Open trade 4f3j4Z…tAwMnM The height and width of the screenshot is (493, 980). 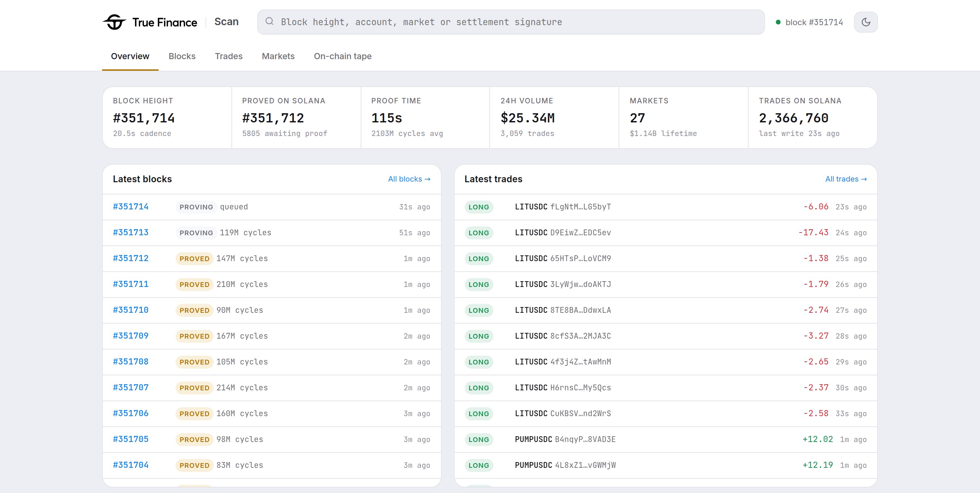pos(665,362)
